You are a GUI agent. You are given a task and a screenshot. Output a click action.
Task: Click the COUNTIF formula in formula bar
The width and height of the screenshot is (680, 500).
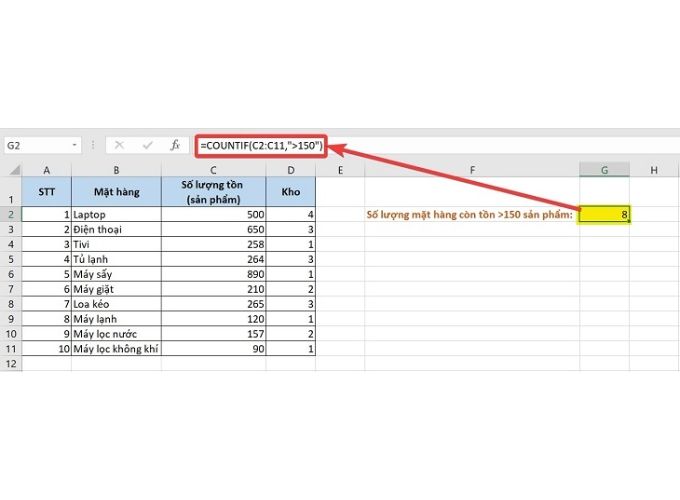261,145
